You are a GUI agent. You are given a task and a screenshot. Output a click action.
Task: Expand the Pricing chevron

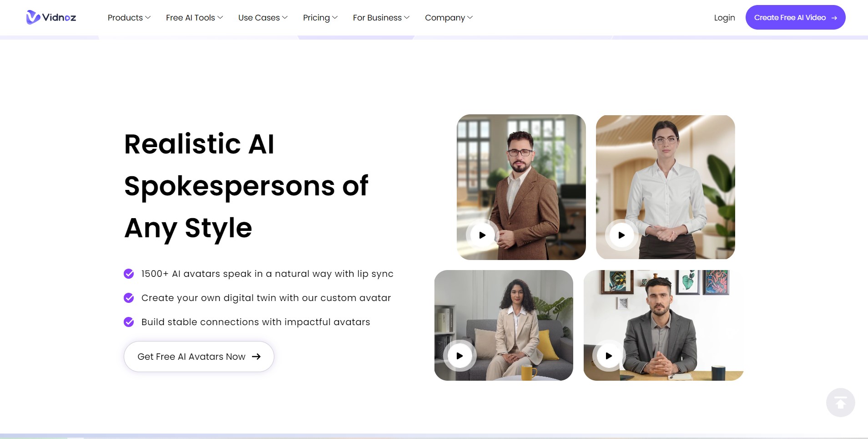click(335, 18)
